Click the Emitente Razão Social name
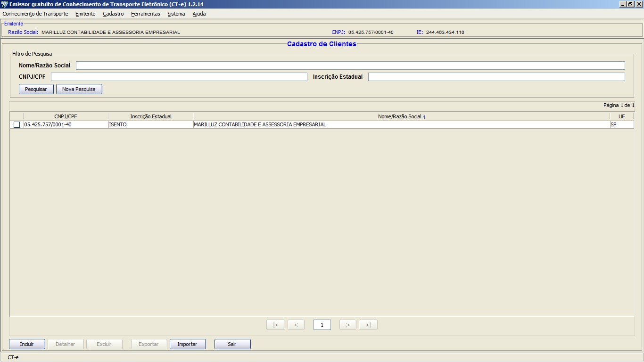This screenshot has width=644, height=362. pos(111,32)
